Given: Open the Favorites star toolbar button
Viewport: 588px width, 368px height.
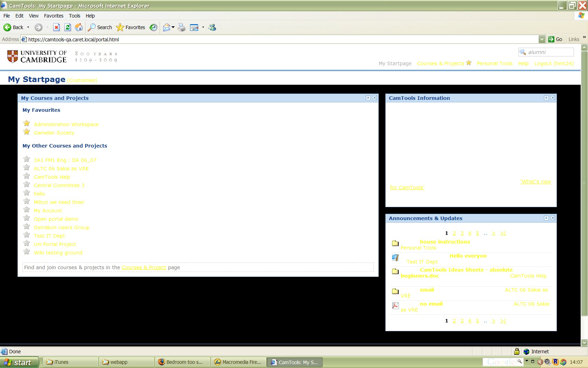Looking at the screenshot, I should (x=131, y=27).
